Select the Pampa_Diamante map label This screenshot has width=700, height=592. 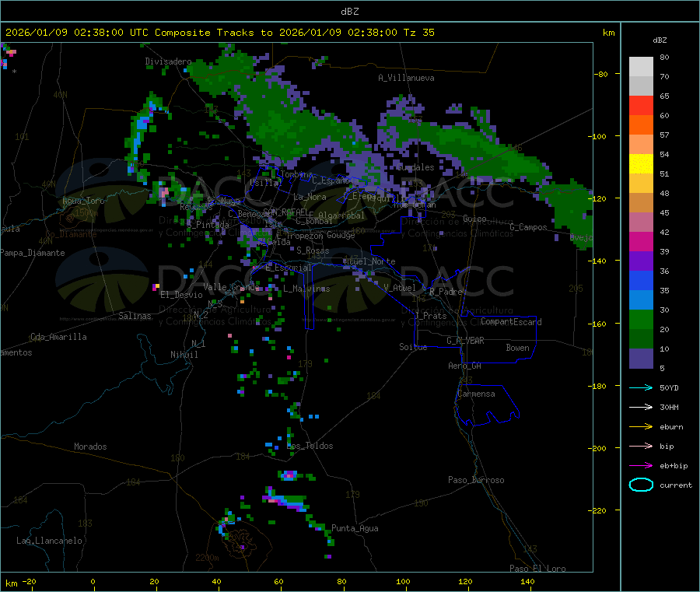pos(33,253)
